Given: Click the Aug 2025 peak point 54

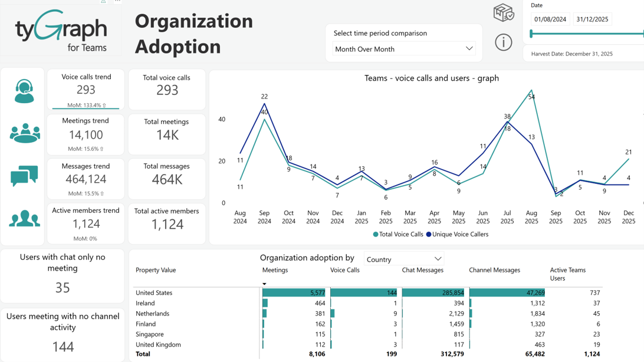Looking at the screenshot, I should pyautogui.click(x=531, y=90).
